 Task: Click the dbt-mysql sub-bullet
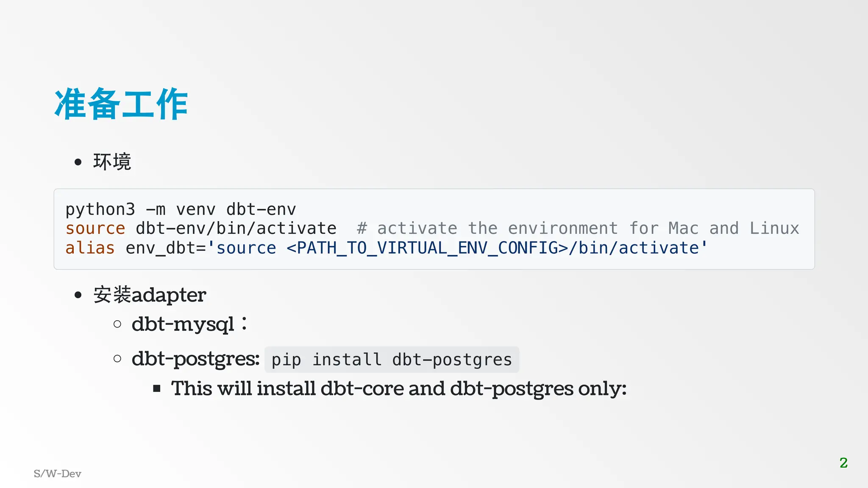pyautogui.click(x=189, y=324)
